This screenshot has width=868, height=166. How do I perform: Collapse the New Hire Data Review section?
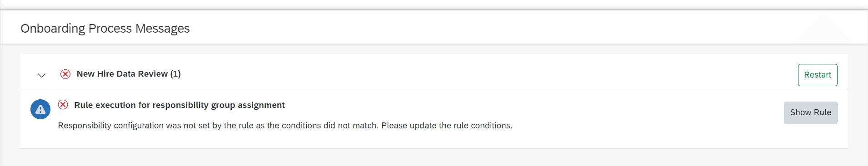[x=41, y=75]
